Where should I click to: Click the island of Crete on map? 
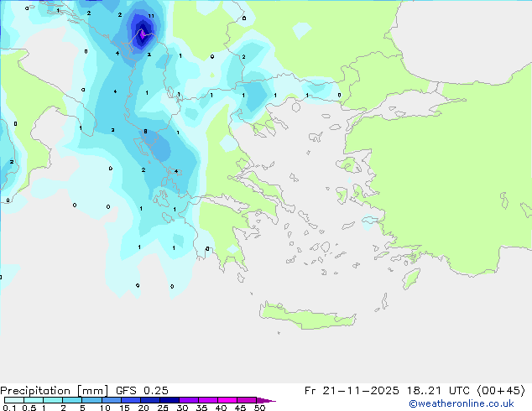pos(307,316)
